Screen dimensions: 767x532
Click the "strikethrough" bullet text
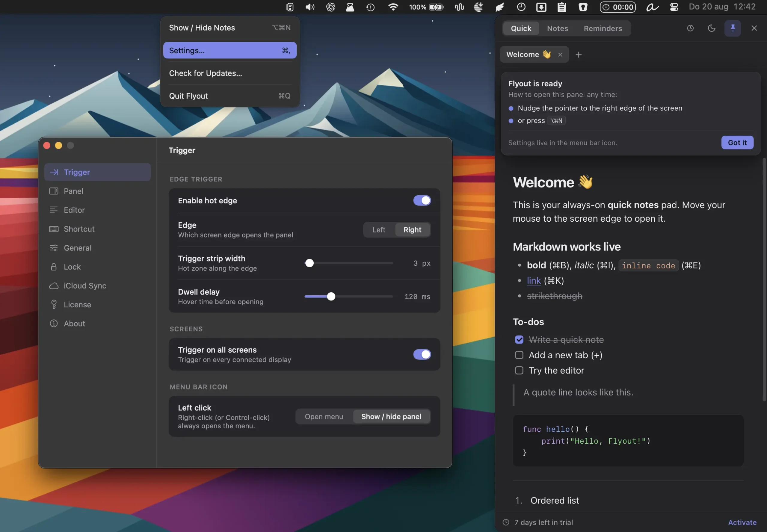click(555, 296)
